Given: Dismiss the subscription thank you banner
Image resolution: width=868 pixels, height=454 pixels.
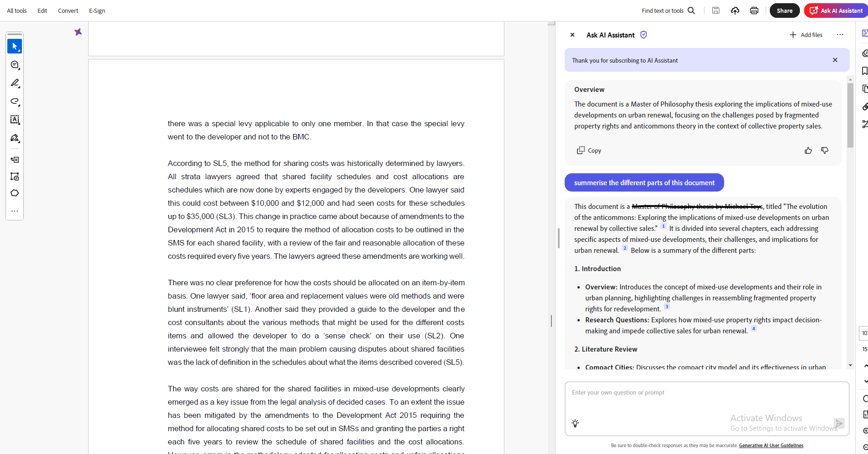Looking at the screenshot, I should 835,60.
